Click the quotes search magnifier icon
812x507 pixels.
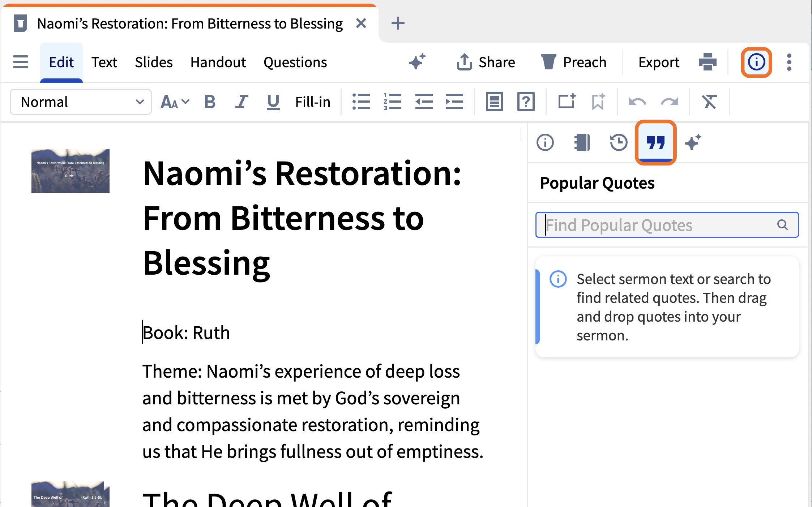click(x=783, y=225)
